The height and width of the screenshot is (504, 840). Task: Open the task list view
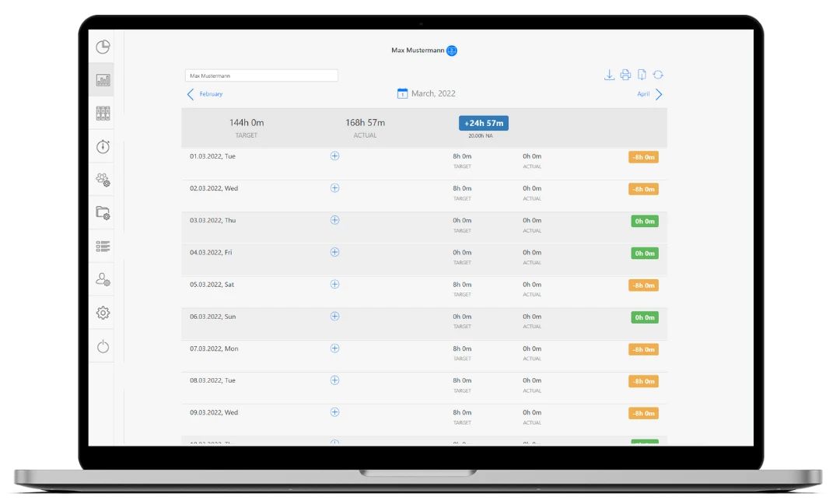(102, 246)
